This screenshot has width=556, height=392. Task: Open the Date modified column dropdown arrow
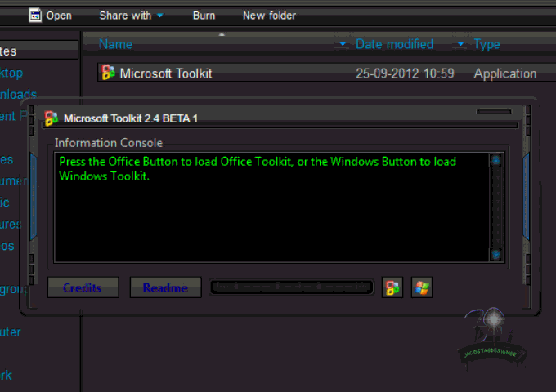point(460,44)
